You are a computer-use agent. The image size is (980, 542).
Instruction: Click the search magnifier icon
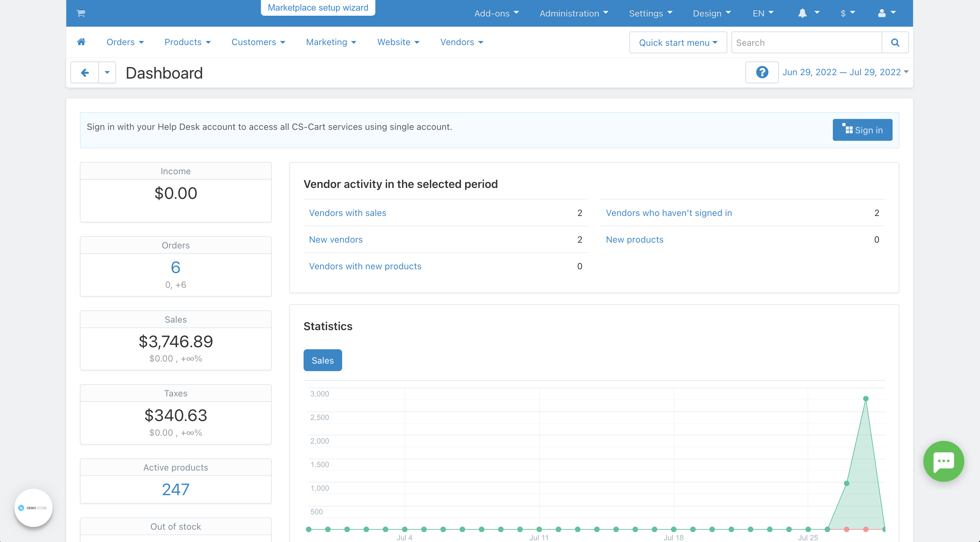point(895,42)
